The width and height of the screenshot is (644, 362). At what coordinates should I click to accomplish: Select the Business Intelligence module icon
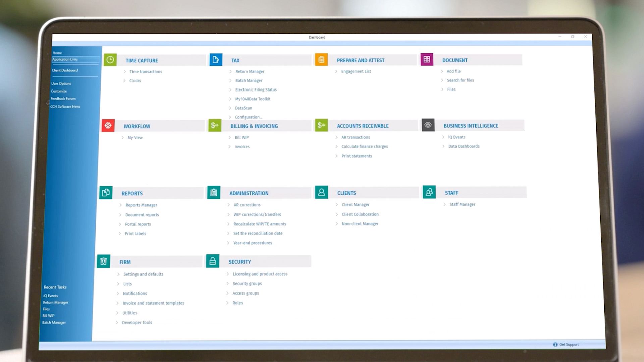click(428, 125)
